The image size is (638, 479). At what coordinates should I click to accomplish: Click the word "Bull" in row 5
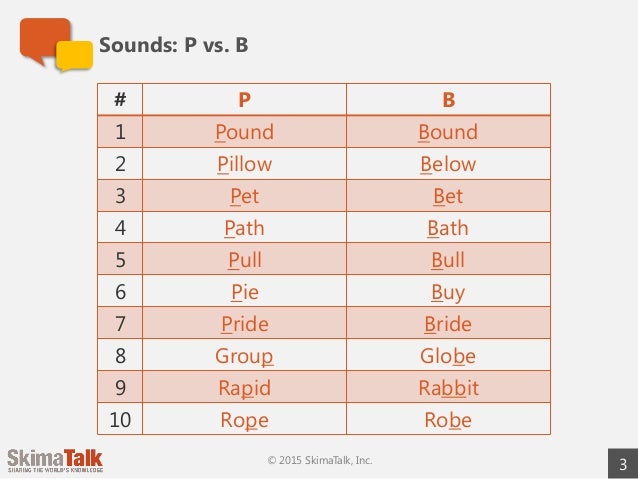pos(448,261)
